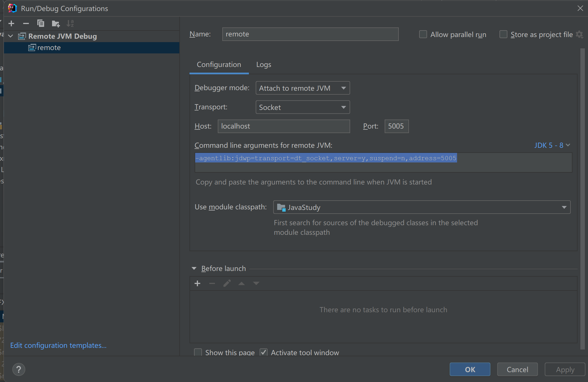588x382 pixels.
Task: Click 'Copy and paste the arguments' hint text
Action: [x=314, y=182]
